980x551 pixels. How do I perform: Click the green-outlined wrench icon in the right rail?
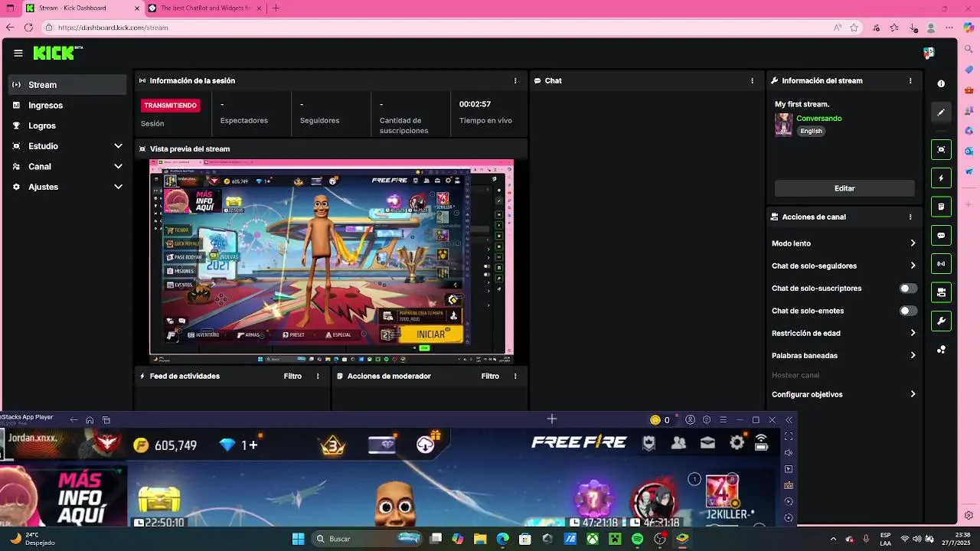(941, 321)
